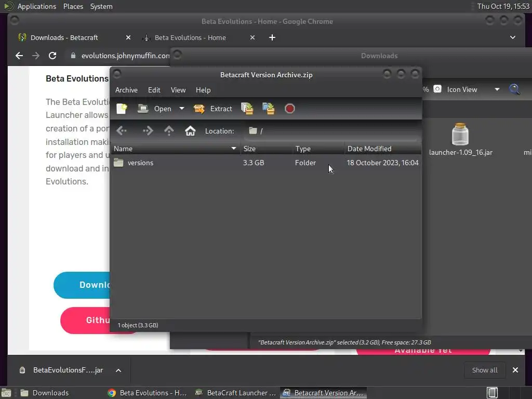The image size is (532, 399).
Task: Click Show all downloads button
Action: tap(485, 370)
